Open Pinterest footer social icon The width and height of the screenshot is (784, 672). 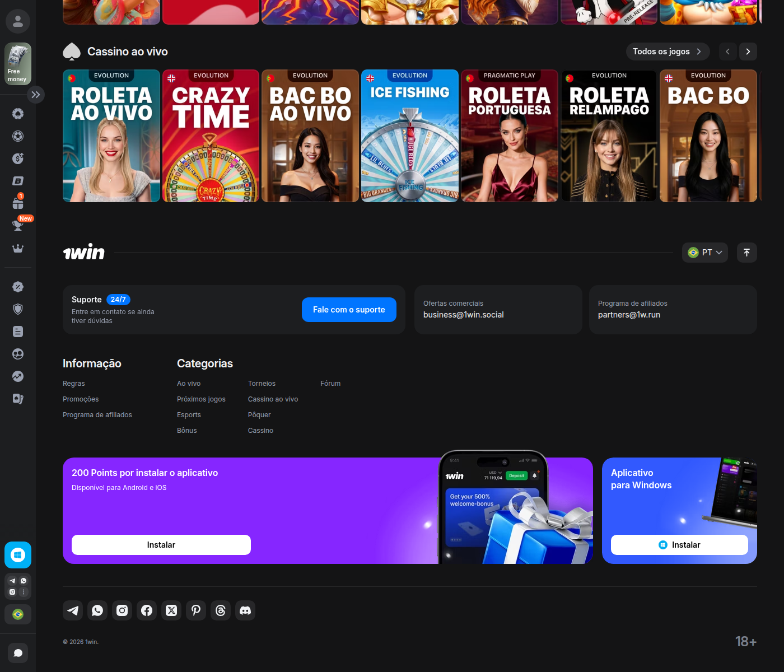tap(196, 610)
